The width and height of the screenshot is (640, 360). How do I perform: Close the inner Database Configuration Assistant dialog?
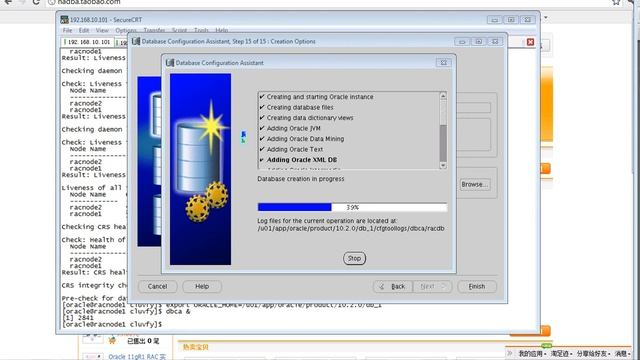(443, 62)
